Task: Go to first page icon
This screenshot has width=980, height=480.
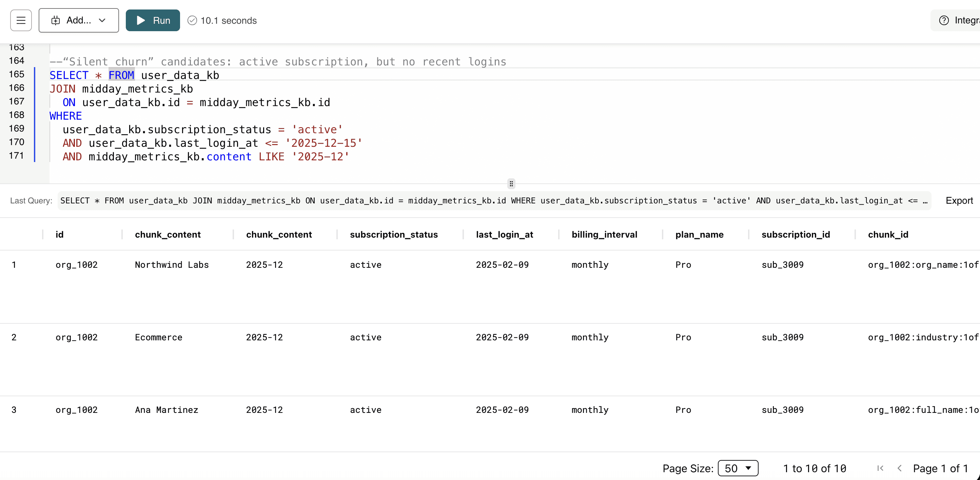Action: 880,468
